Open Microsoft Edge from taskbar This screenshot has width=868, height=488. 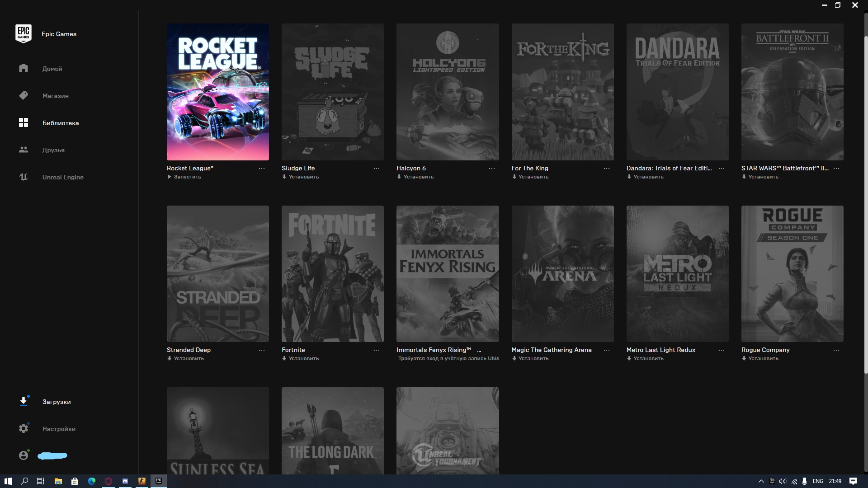pyautogui.click(x=92, y=481)
